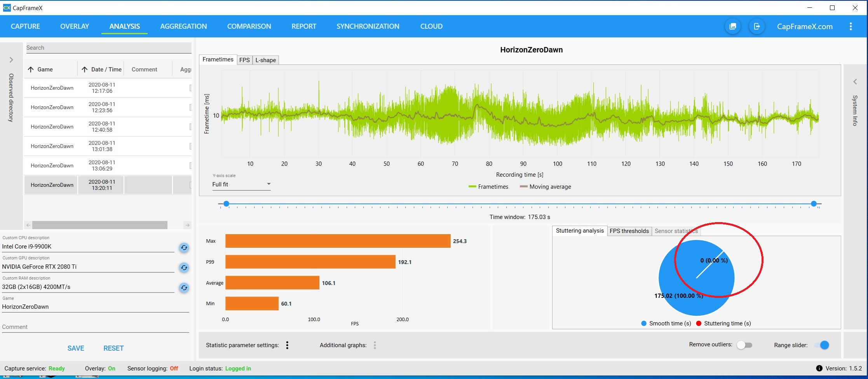Click the Frametimes legend entry
868x379 pixels.
point(488,187)
